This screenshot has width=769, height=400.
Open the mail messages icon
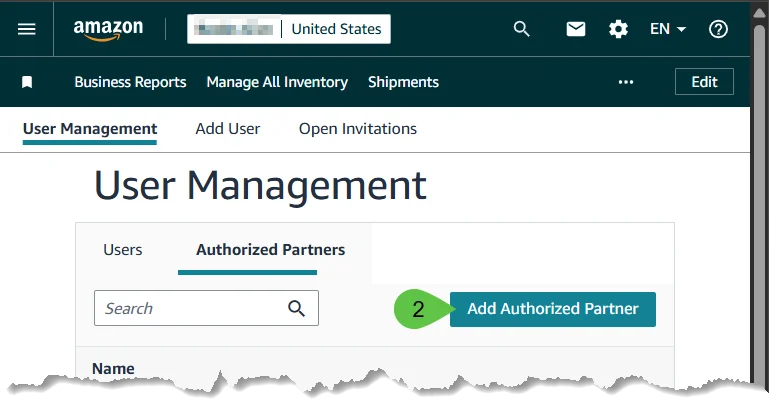pos(576,29)
